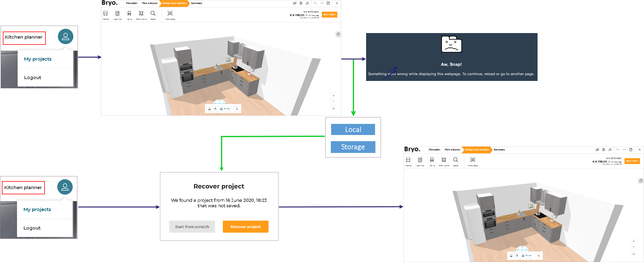Click NEXT STEP button in lower recovered planner
Image resolution: width=644 pixels, height=262 pixels.
click(x=632, y=161)
